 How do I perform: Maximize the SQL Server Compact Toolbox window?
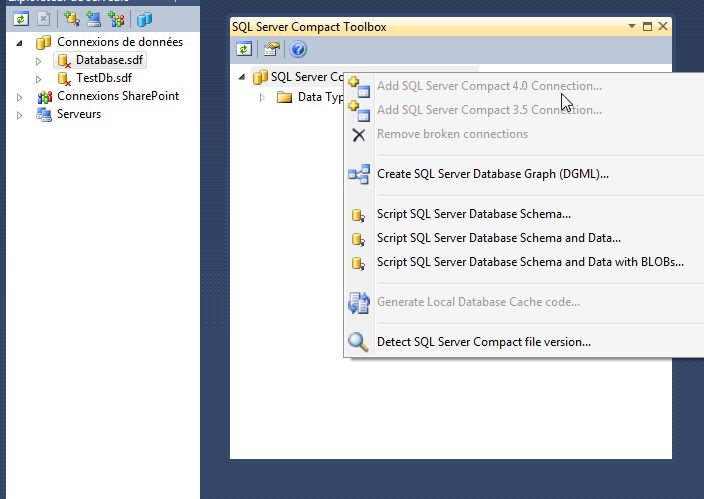click(x=647, y=26)
